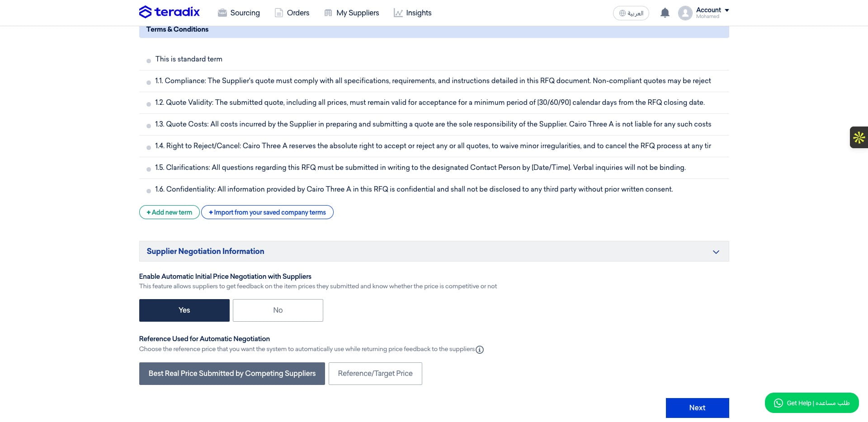Select the 1.2 Quote Validity term
The image size is (868, 422).
[434, 103]
